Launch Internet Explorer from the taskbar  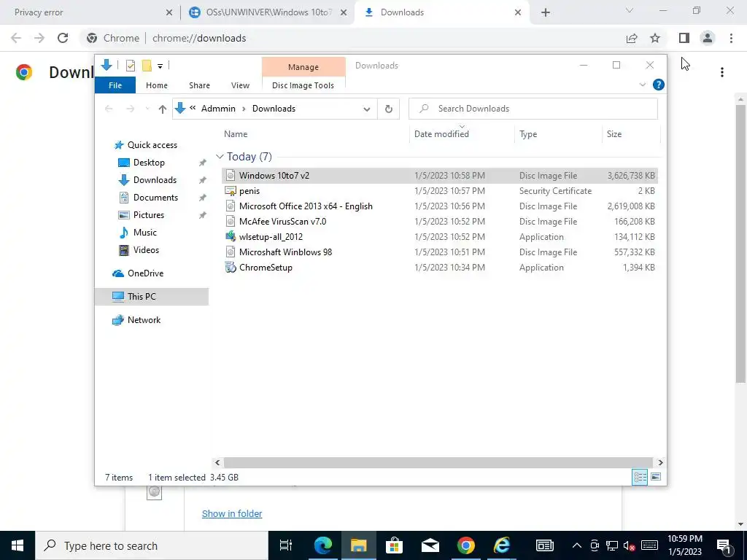(x=501, y=545)
